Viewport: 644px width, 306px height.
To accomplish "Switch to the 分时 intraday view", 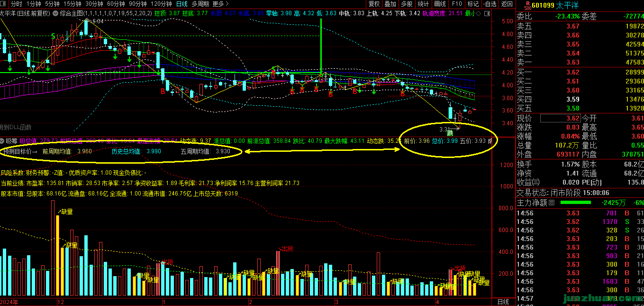I will pos(16,4).
